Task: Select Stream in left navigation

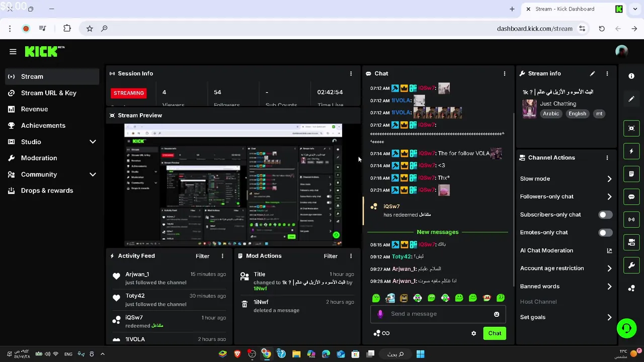Action: click(x=52, y=76)
